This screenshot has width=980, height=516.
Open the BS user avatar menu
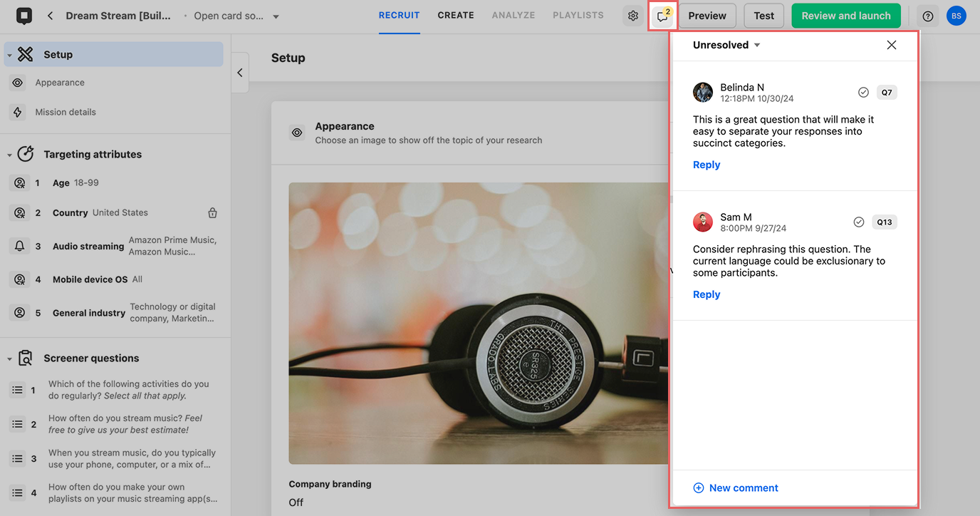[x=956, y=16]
